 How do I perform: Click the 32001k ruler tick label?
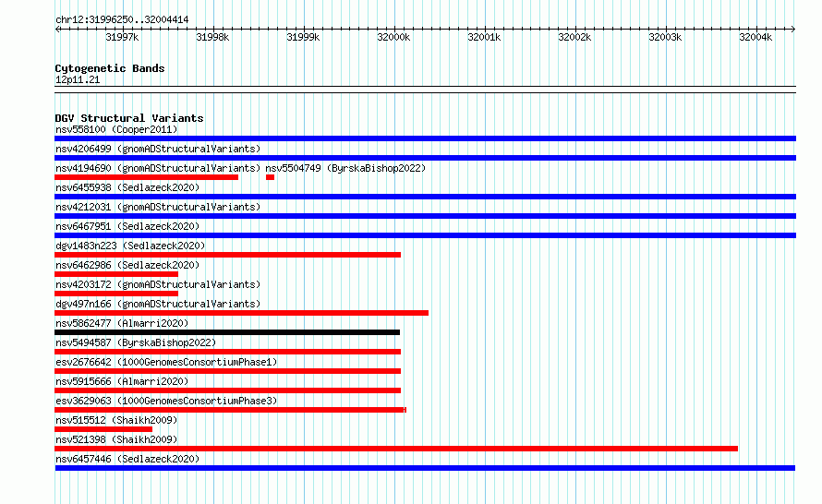click(x=484, y=37)
